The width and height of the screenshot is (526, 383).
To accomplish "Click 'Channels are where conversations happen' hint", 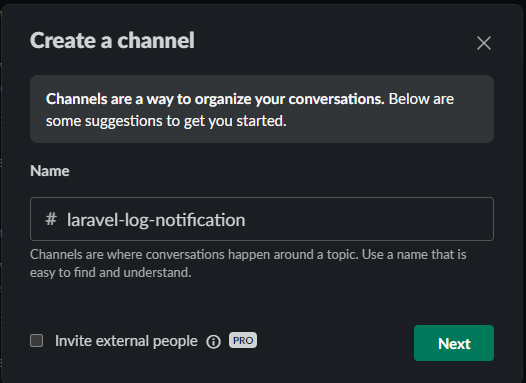I will (248, 264).
